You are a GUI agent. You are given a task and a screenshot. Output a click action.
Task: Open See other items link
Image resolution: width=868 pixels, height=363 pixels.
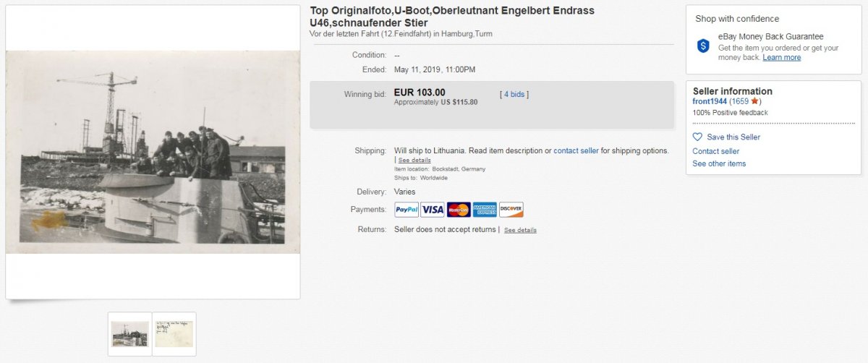click(719, 163)
